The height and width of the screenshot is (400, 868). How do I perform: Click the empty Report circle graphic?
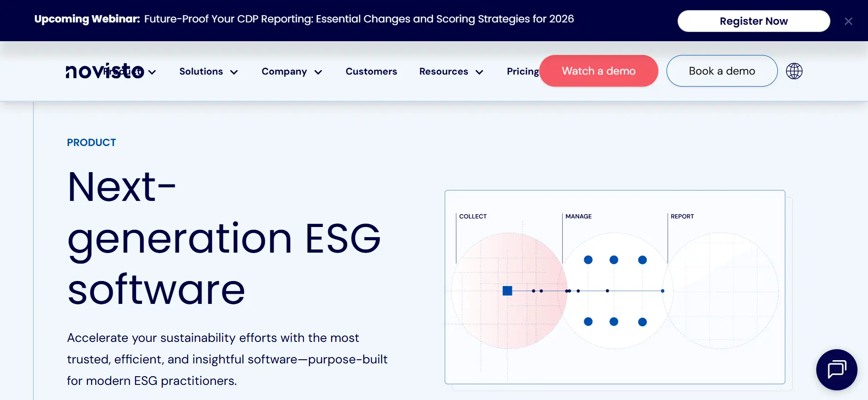721,291
